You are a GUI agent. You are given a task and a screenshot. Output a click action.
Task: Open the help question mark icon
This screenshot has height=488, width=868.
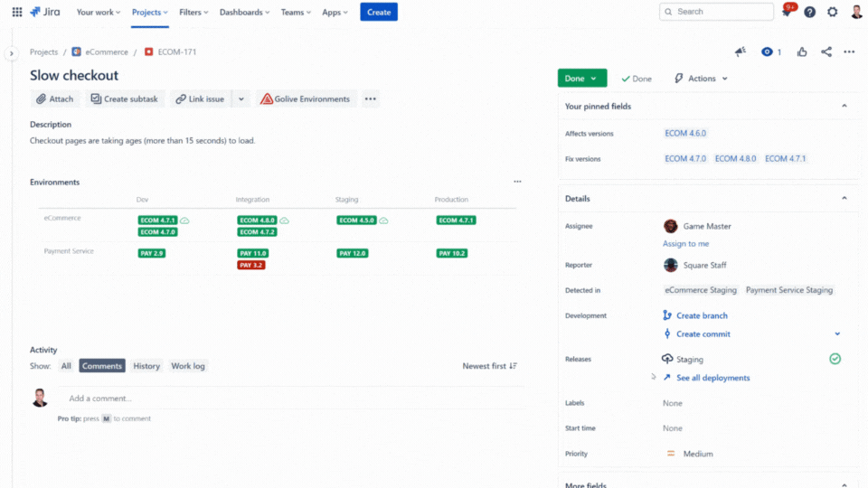coord(810,12)
